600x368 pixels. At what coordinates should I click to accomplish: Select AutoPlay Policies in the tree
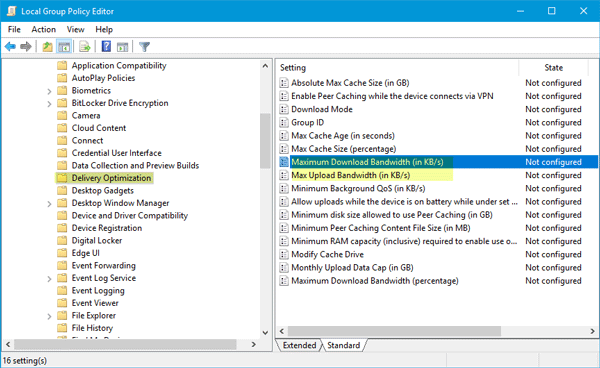point(103,78)
